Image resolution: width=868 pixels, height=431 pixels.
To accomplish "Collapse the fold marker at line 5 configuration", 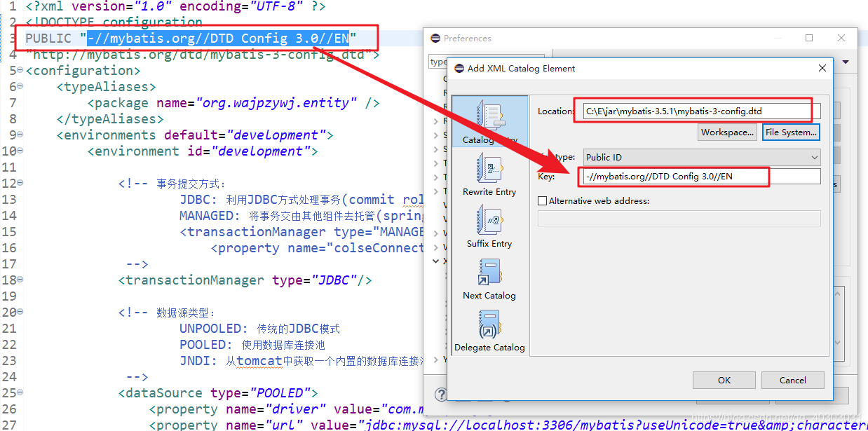I will [21, 71].
